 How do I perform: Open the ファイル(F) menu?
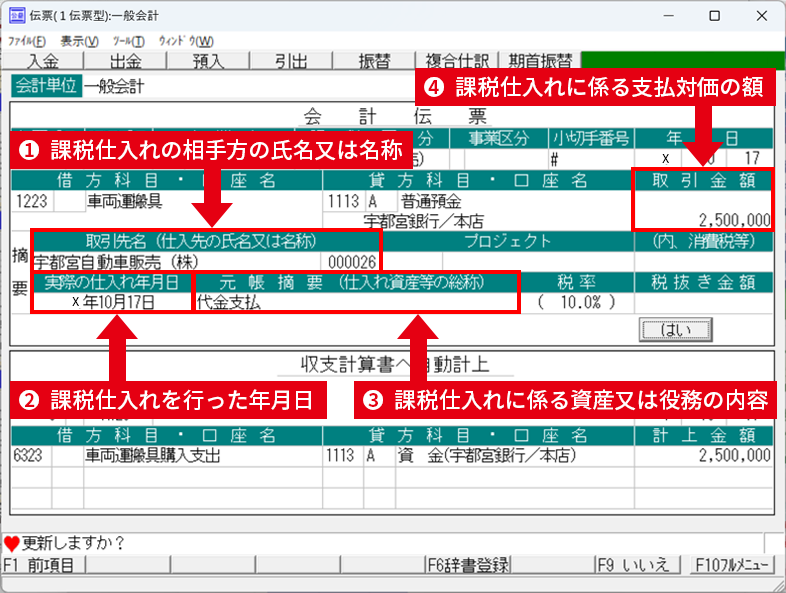tap(27, 41)
